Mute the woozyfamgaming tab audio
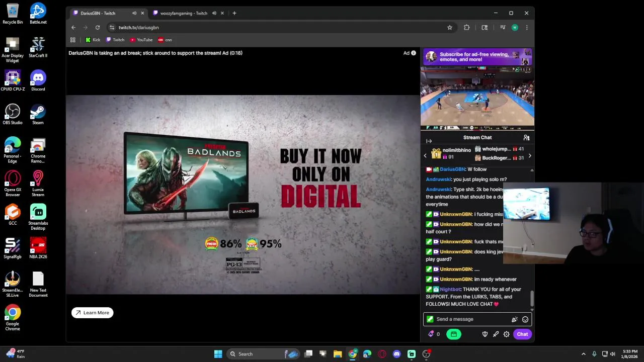The height and width of the screenshot is (362, 644). 214,13
